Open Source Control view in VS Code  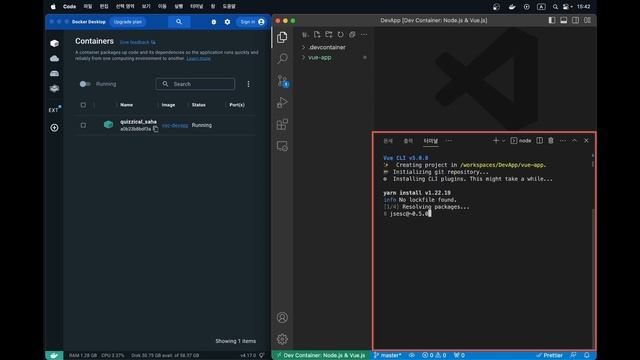(282, 81)
